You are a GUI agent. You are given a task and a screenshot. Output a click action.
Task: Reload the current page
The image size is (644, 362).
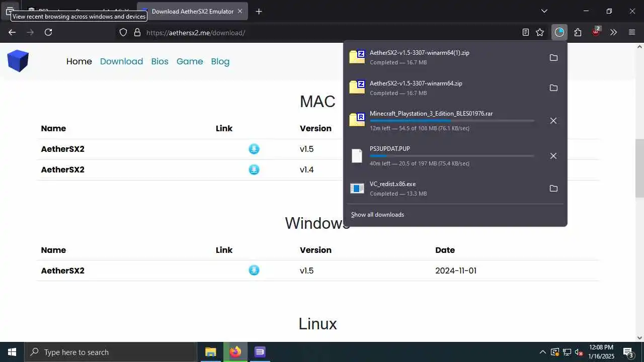(48, 32)
